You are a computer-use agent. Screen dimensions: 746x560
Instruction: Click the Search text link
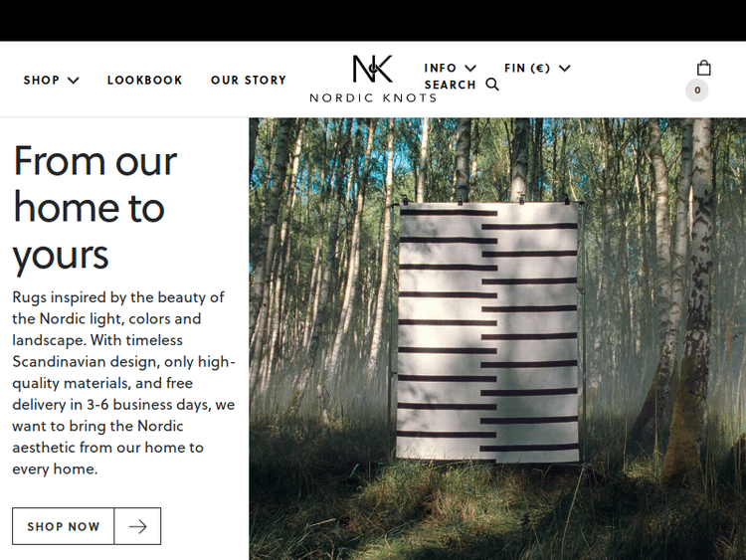click(x=450, y=85)
